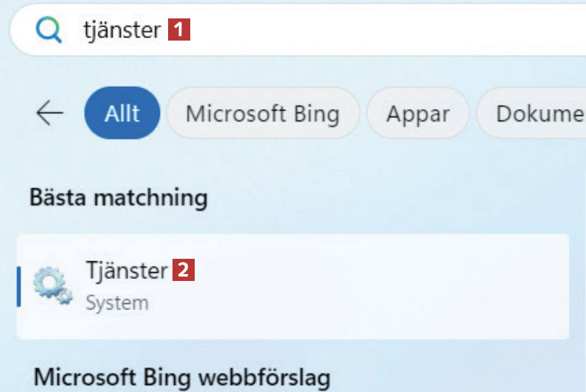Click the typed text tjänster in search

pyautogui.click(x=122, y=30)
